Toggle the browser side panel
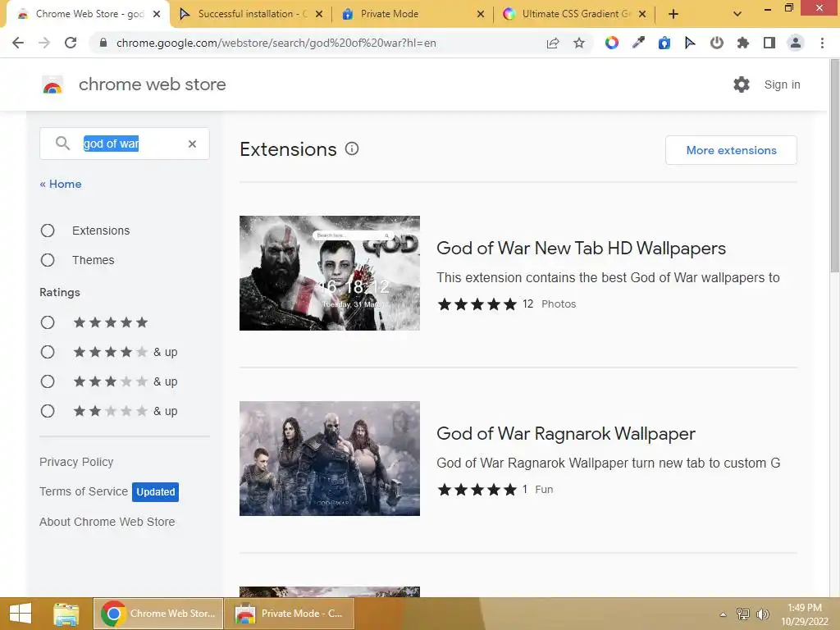This screenshot has width=840, height=630. click(769, 43)
